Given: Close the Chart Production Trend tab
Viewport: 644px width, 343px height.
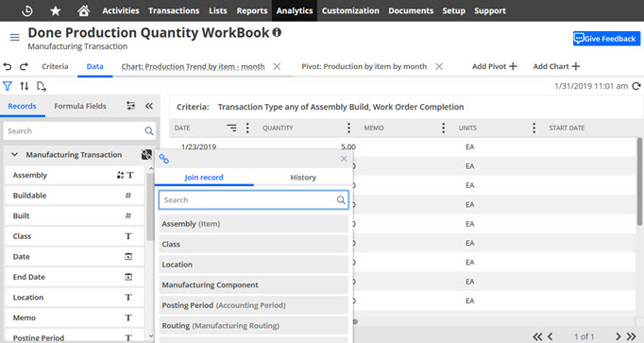Looking at the screenshot, I should (277, 66).
